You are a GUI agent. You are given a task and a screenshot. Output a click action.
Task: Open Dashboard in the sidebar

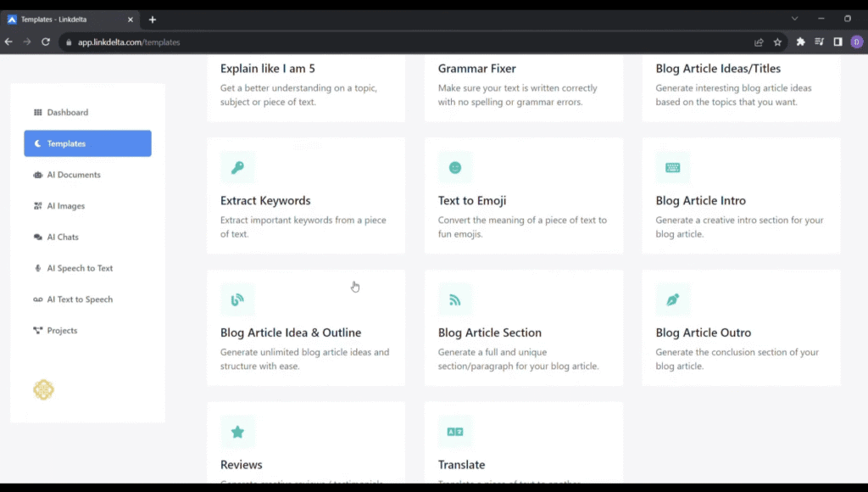[x=67, y=112]
